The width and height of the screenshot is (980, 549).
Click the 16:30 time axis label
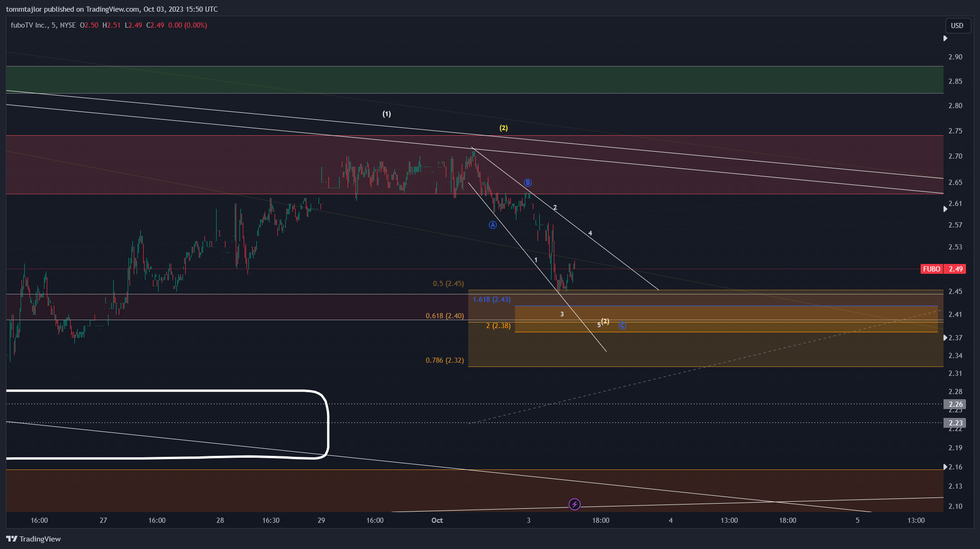click(x=271, y=520)
